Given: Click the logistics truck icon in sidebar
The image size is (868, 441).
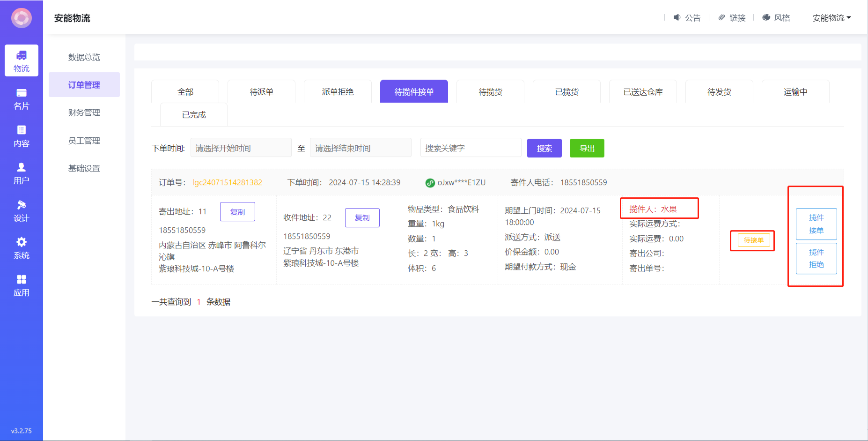Looking at the screenshot, I should [x=22, y=56].
